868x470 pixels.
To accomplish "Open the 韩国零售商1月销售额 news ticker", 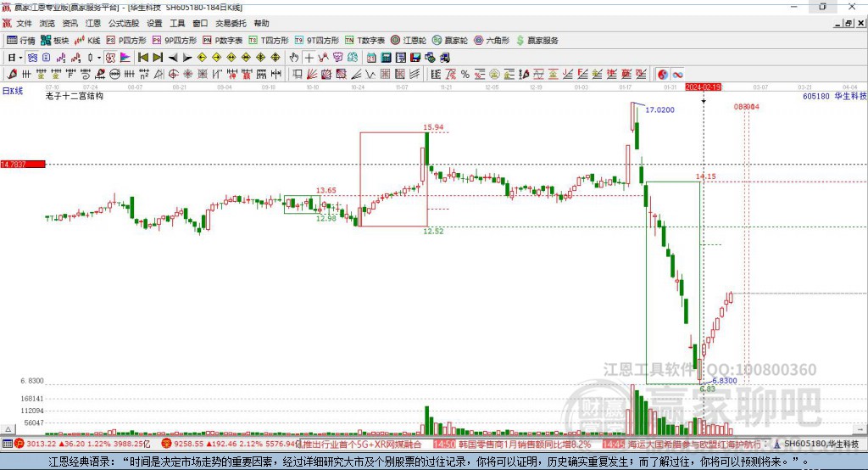I will point(513,444).
